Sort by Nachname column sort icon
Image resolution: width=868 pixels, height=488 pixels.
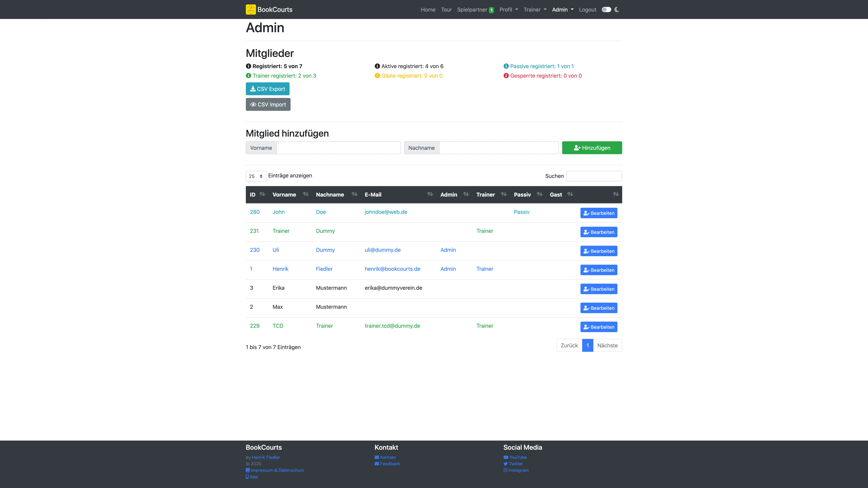coord(354,194)
